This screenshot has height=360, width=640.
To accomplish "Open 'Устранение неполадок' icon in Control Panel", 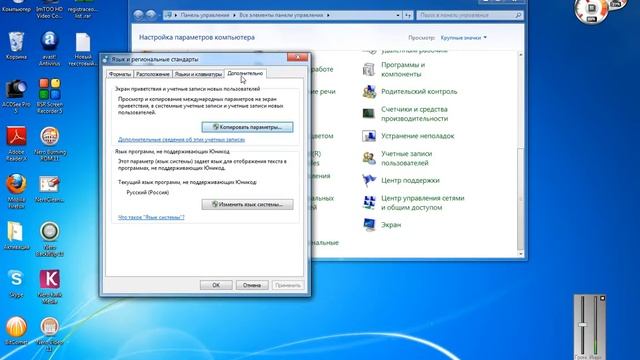I will [x=369, y=136].
